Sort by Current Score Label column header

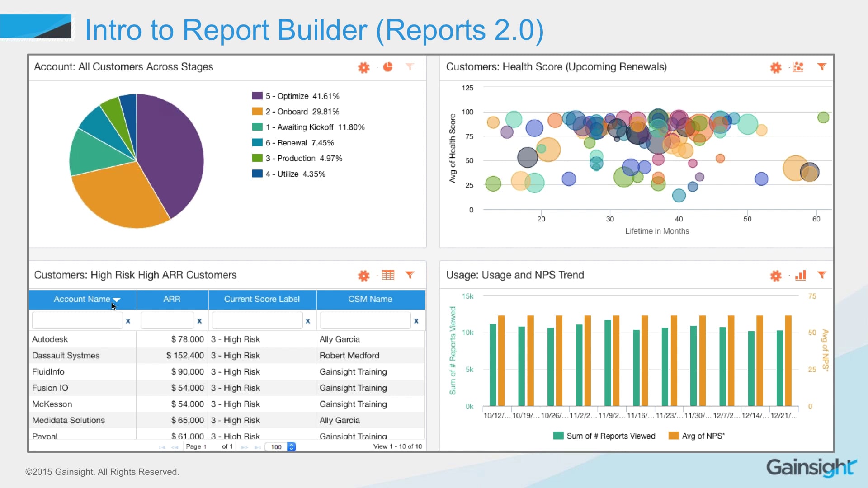262,299
